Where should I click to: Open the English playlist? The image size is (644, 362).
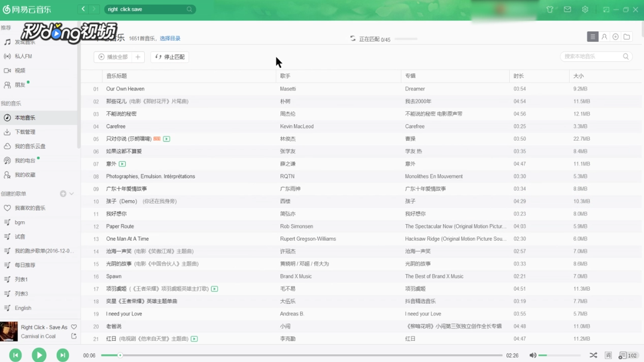pyautogui.click(x=39, y=307)
